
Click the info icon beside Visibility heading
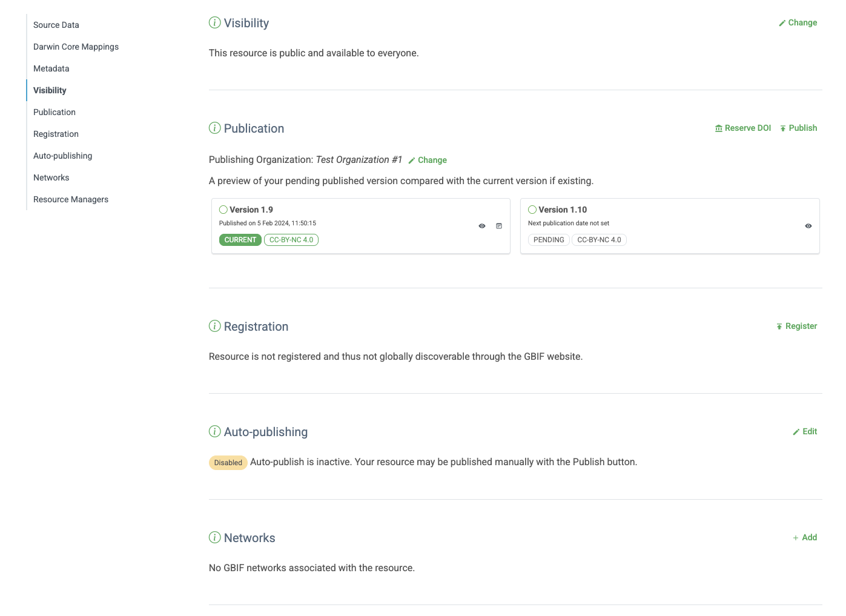(214, 22)
